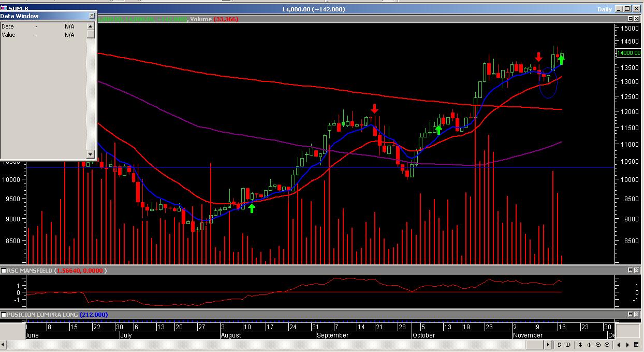The image size is (644, 352).
Task: Close the POSICION COMPRA LONG pane
Action: [637, 315]
